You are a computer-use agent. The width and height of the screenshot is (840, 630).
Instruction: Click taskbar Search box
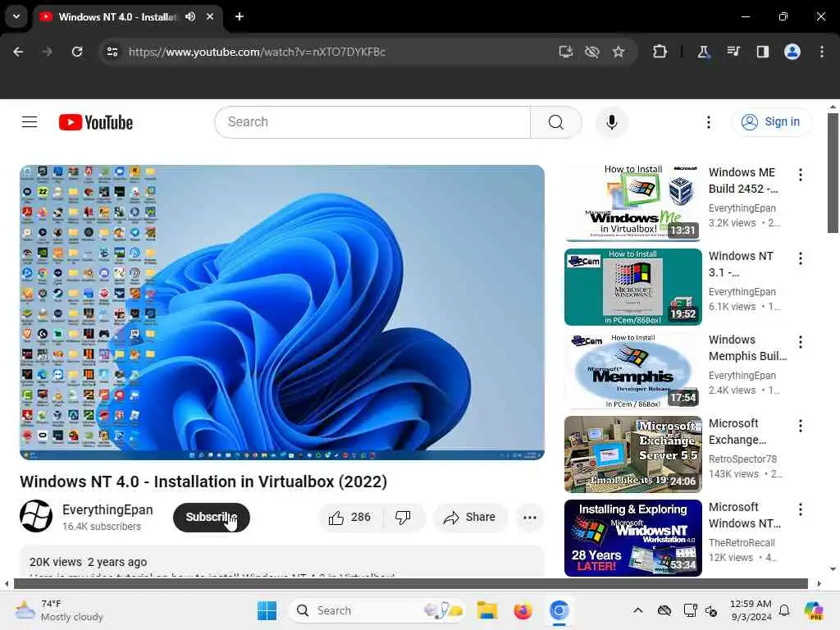pyautogui.click(x=377, y=610)
